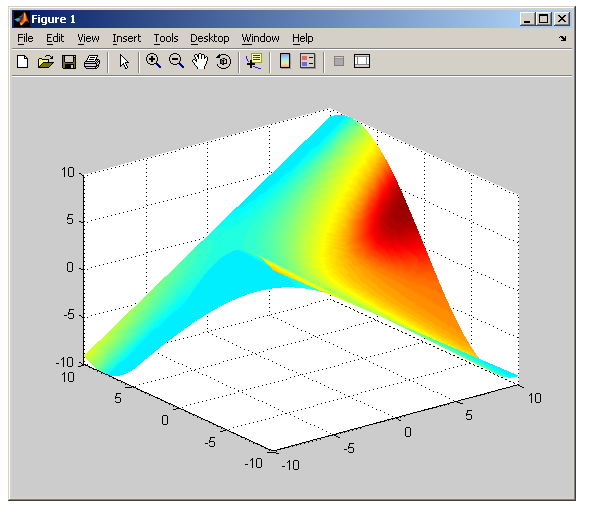This screenshot has width=590, height=515.
Task: Click the MATLAB logo in title bar
Action: pos(22,19)
